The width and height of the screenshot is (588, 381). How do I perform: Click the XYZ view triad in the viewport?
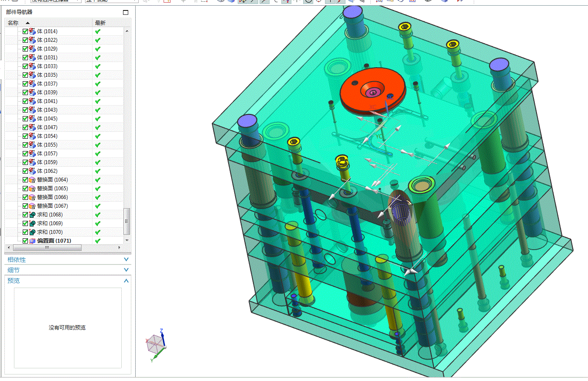[156, 345]
